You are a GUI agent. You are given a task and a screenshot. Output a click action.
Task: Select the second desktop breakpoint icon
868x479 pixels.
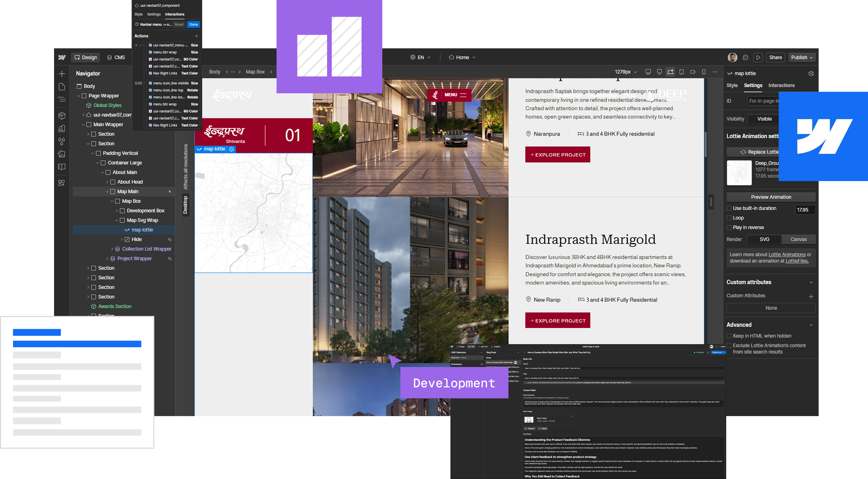point(659,72)
